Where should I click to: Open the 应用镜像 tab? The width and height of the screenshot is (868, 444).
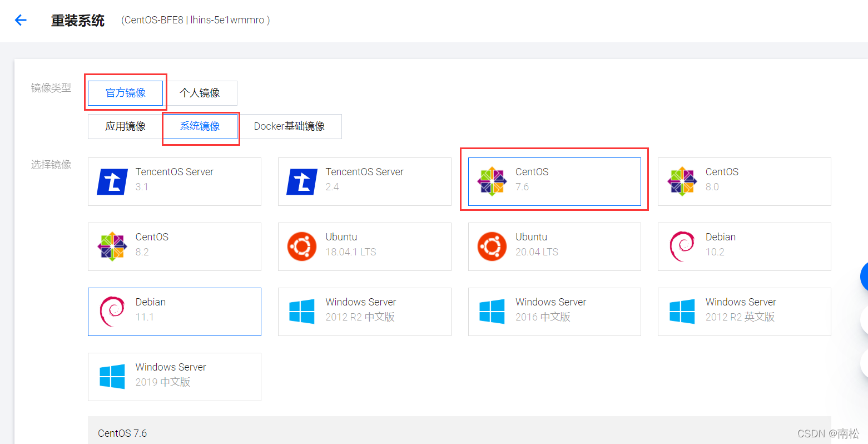126,126
